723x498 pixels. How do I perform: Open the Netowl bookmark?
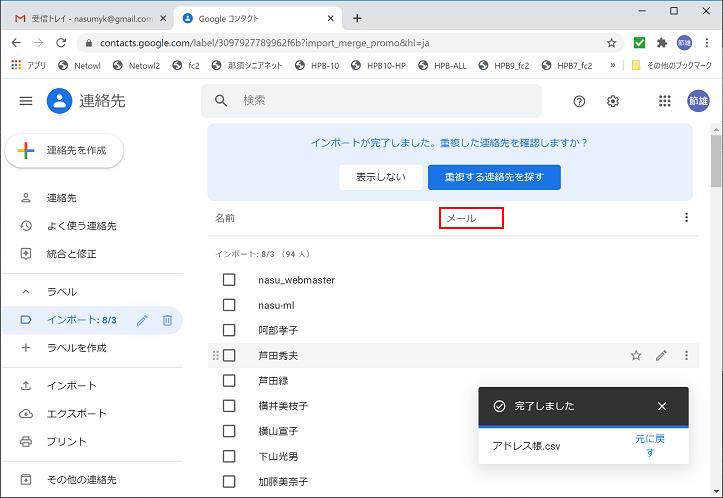[79, 65]
